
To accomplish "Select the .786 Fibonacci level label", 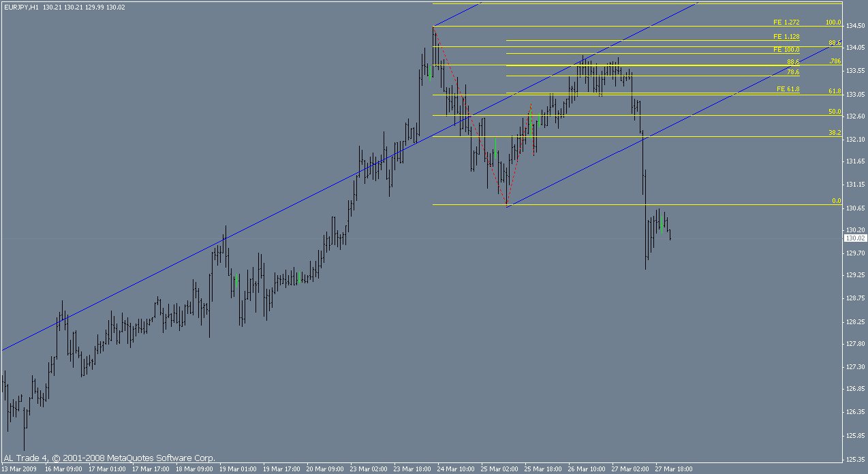I will click(x=835, y=61).
